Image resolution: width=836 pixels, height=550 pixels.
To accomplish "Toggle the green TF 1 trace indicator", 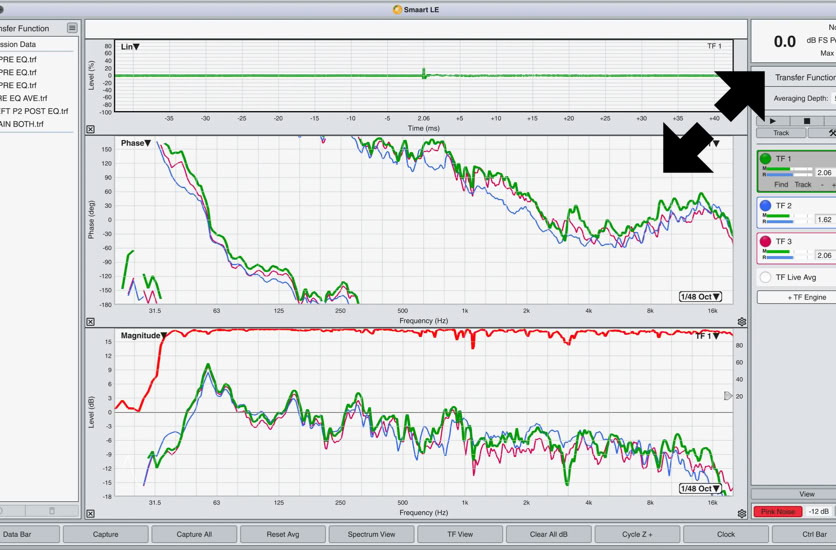I will pos(765,159).
